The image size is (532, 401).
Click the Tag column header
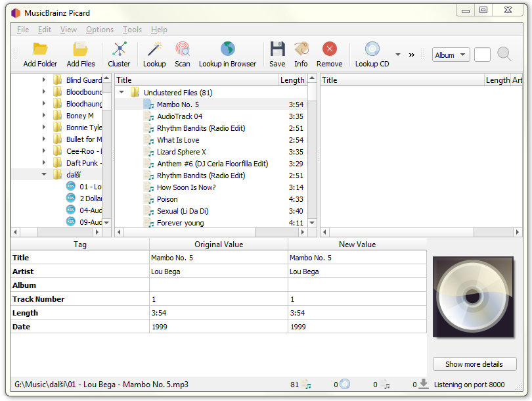coord(80,245)
